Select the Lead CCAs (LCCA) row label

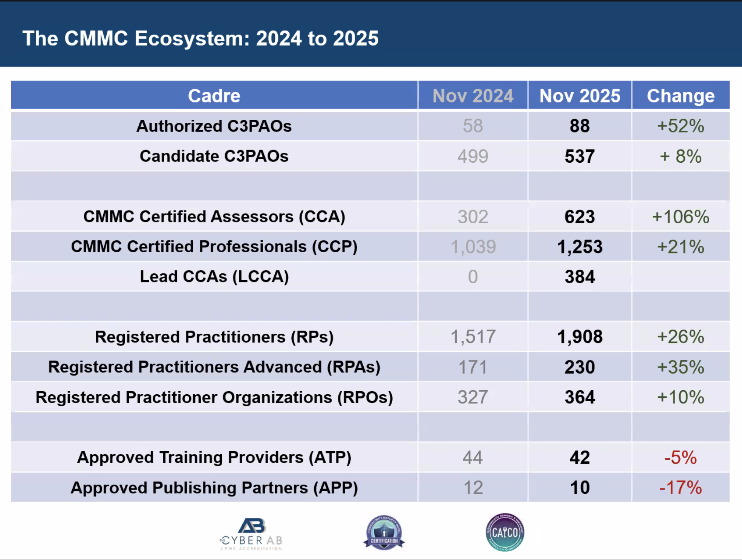[214, 277]
